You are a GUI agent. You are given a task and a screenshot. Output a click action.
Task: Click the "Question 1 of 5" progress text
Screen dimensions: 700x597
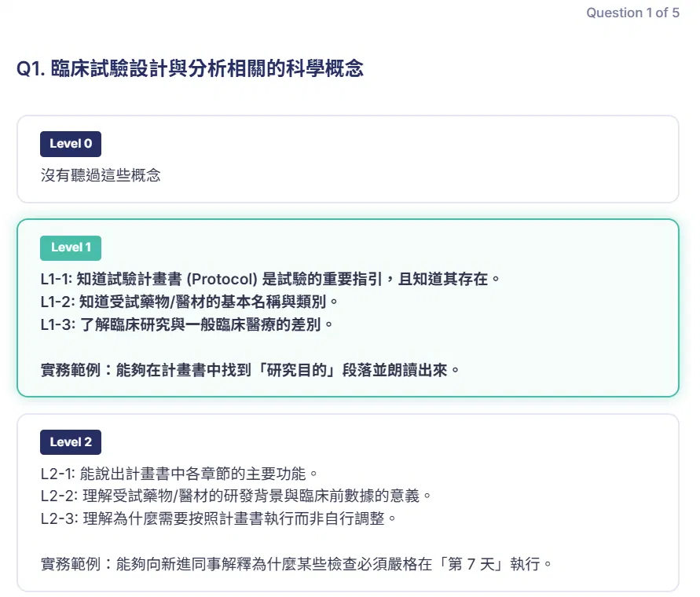[x=632, y=13]
